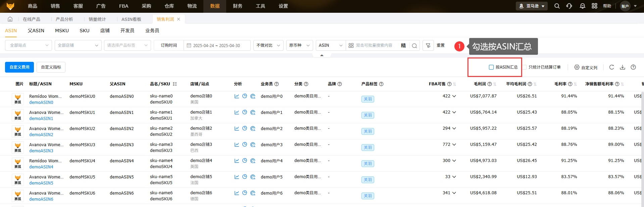Check the 按ASIN汇总 checkbox
The height and width of the screenshot is (207, 644).
tap(491, 67)
